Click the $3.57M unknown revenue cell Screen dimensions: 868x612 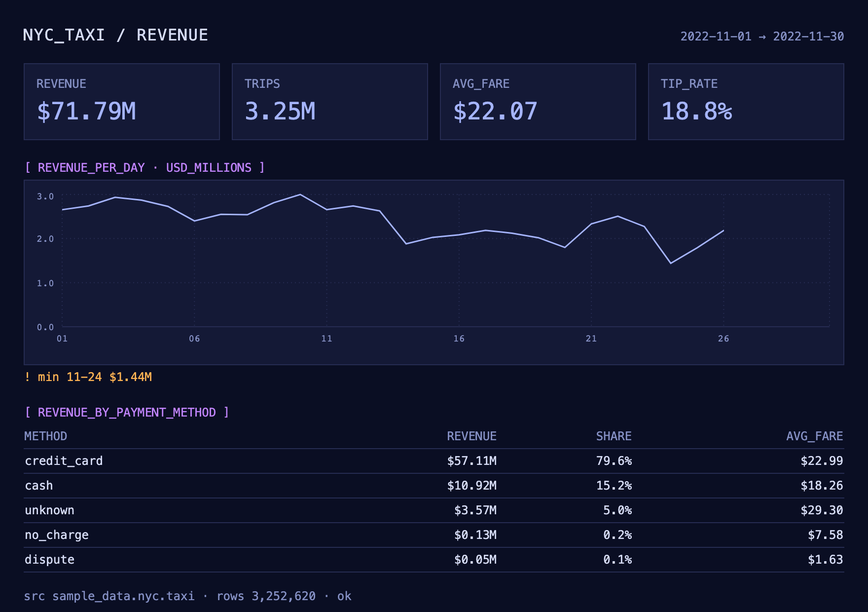[x=475, y=510]
